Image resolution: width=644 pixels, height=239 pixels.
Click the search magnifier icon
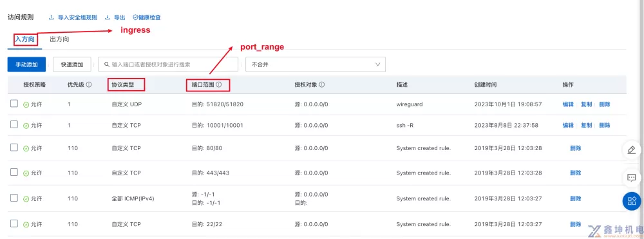point(107,64)
